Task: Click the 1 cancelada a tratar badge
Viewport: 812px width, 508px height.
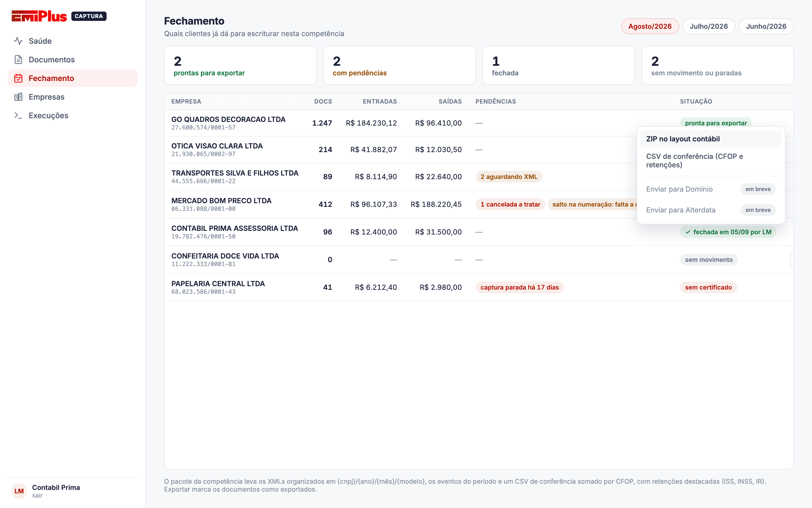Action: click(x=510, y=204)
